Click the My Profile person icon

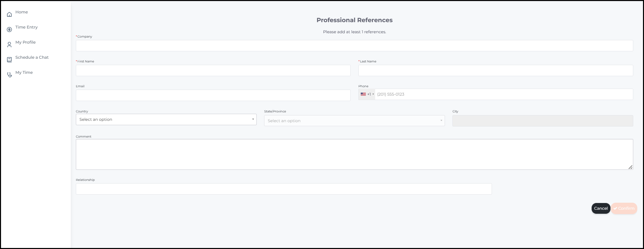point(9,45)
